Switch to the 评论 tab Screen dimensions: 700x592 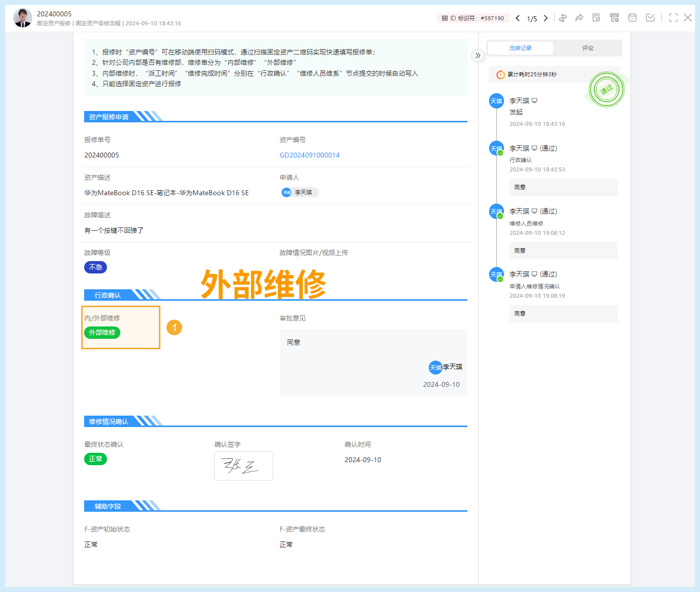pyautogui.click(x=588, y=48)
